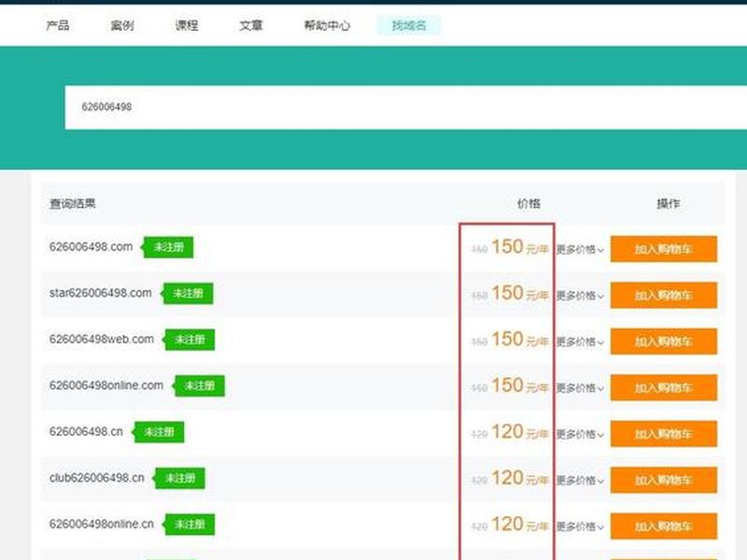Click the 查询结果 column header
Image resolution: width=747 pixels, height=560 pixels.
point(73,203)
